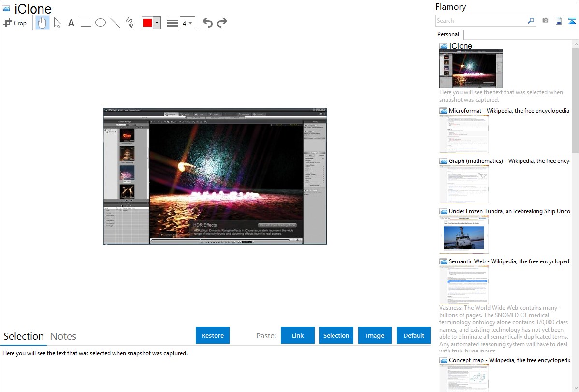Screen dimensions: 579x392
Task: Open the Notes tab
Action: point(63,336)
